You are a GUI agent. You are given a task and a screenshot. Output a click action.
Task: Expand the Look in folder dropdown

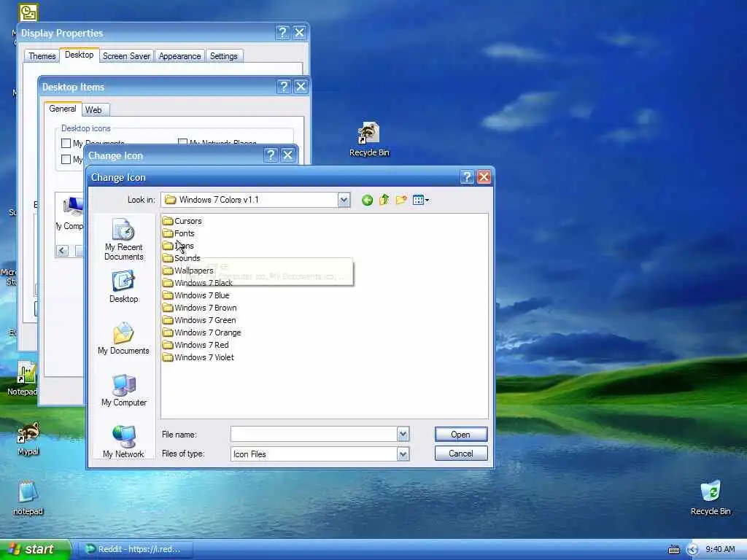(x=344, y=200)
